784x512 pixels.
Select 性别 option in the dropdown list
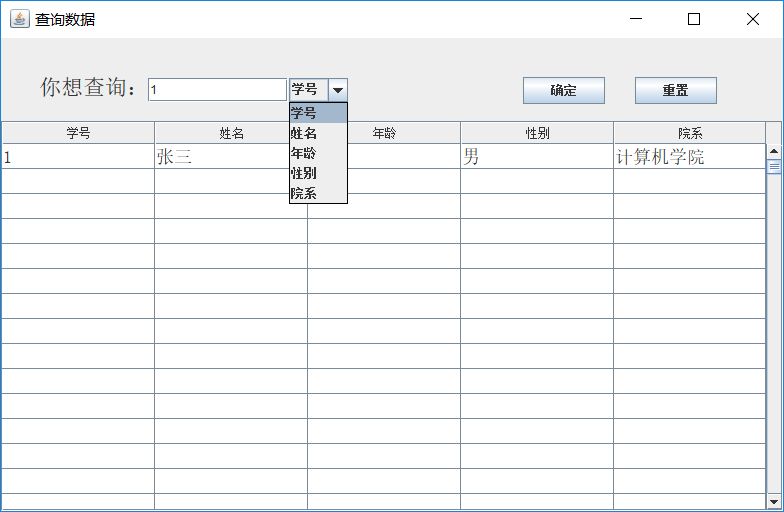[x=318, y=173]
